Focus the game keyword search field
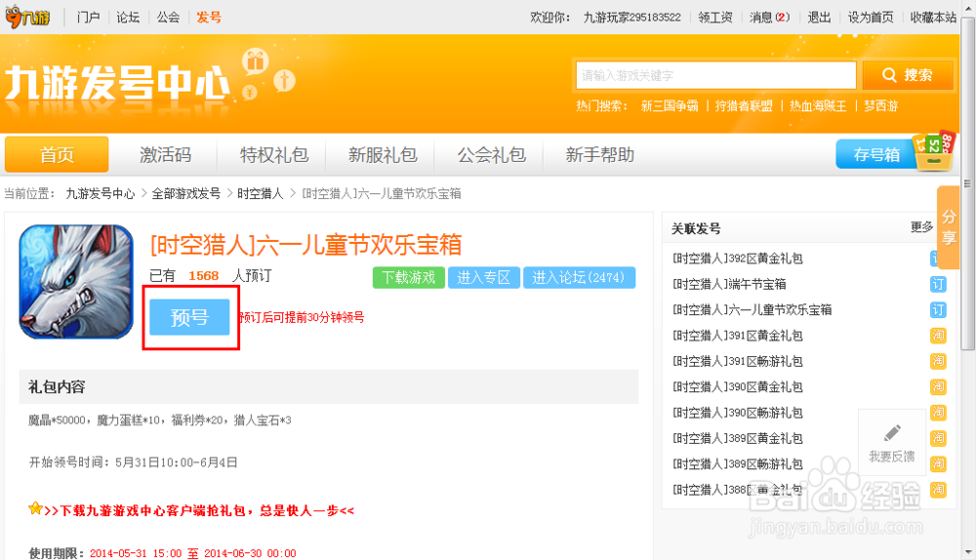This screenshot has height=560, width=976. [715, 75]
